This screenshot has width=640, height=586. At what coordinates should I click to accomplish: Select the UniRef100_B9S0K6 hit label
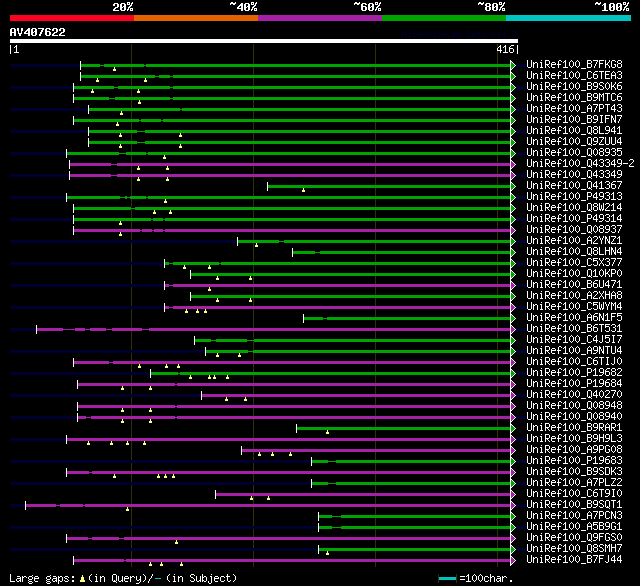pos(574,87)
